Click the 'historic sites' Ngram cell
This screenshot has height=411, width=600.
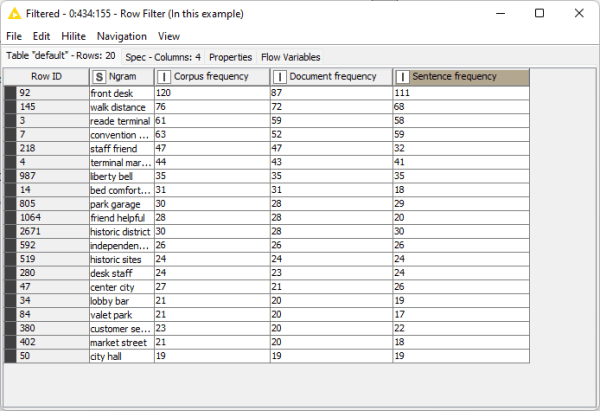point(122,259)
